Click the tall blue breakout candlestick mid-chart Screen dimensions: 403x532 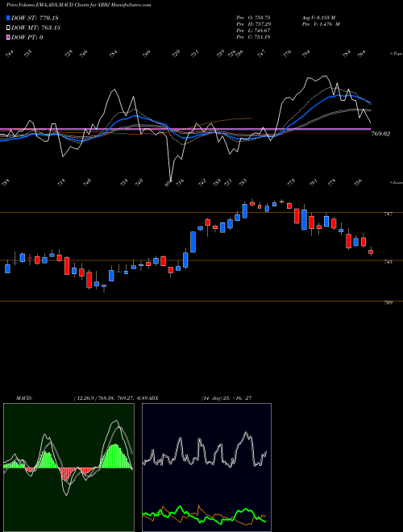coord(193,242)
